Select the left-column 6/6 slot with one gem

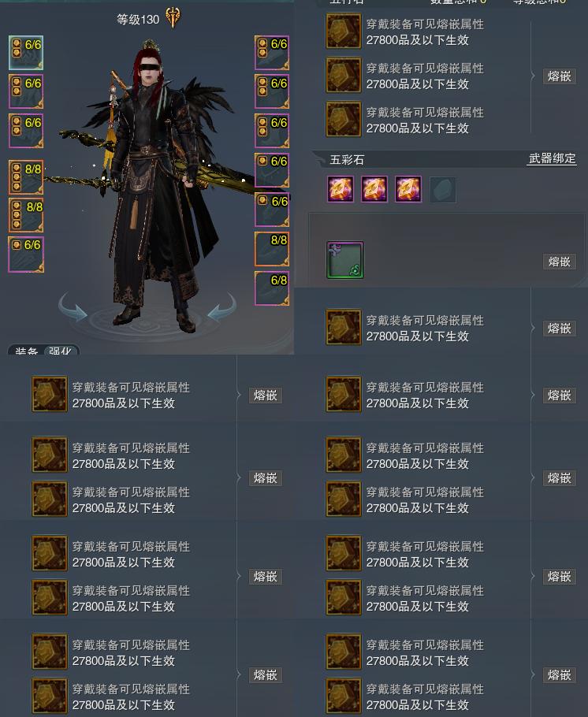point(26,254)
